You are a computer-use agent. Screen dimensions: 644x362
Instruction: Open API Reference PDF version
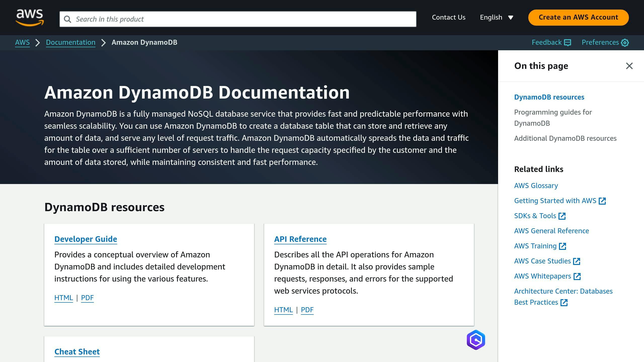tap(307, 310)
